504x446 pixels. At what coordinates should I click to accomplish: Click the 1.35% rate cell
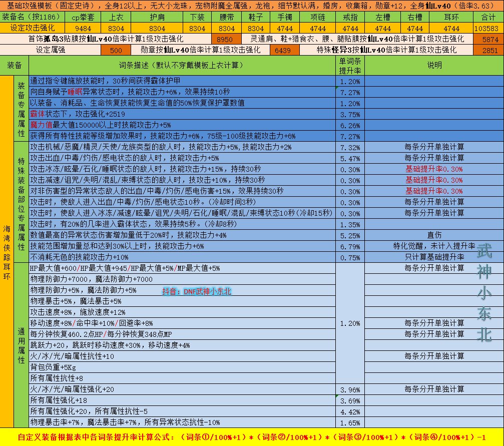[x=350, y=224]
